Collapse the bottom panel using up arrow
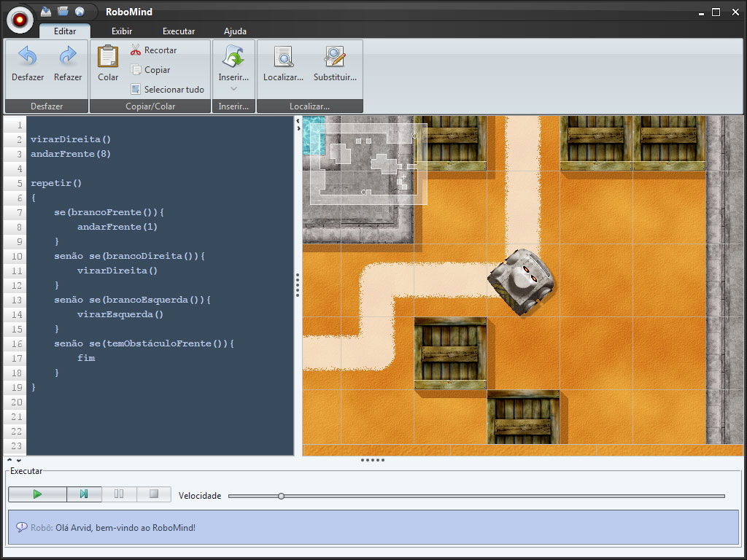Screen dimensions: 747x560 click(9, 460)
